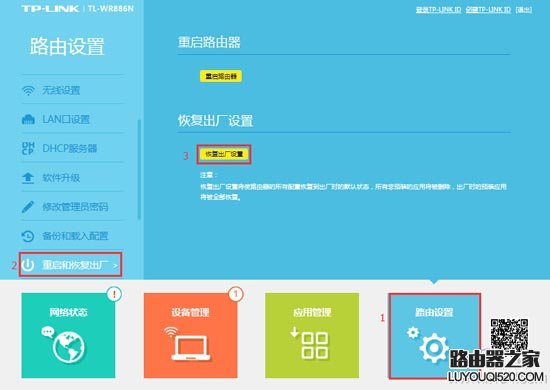The width and height of the screenshot is (550, 390).
Task: Click the yellow 重启路由器 button
Action: click(221, 76)
